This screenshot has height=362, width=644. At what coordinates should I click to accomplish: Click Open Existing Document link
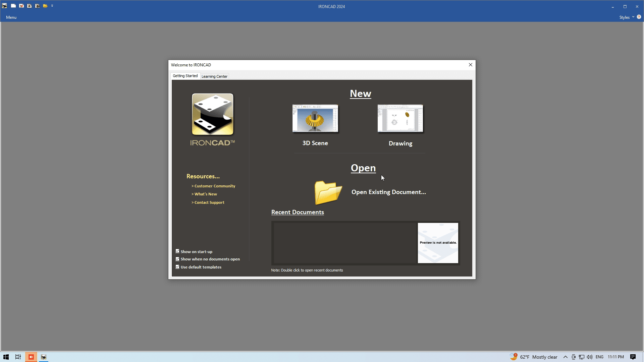388,192
